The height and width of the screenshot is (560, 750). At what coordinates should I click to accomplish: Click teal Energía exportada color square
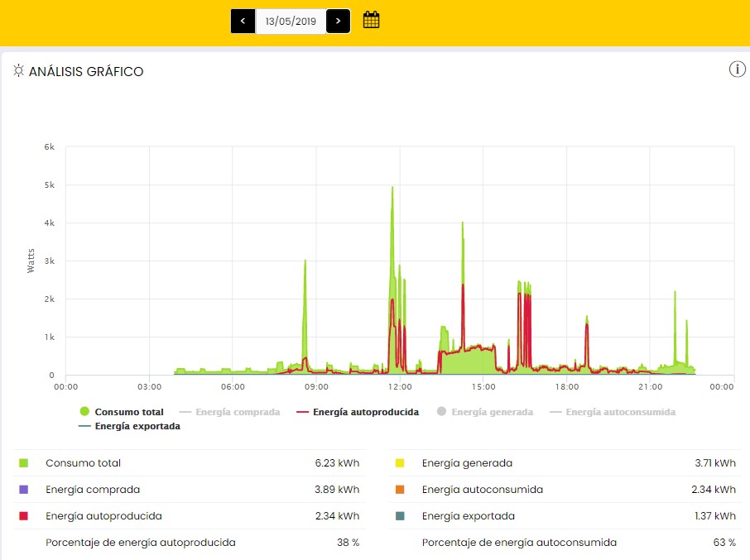[x=400, y=516]
